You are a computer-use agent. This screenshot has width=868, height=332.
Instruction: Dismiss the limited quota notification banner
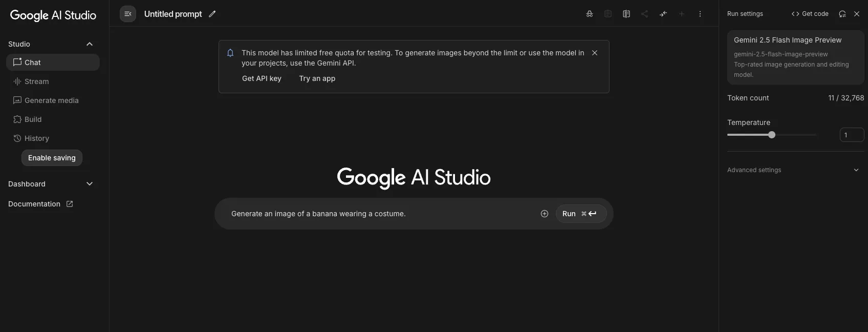pyautogui.click(x=595, y=53)
